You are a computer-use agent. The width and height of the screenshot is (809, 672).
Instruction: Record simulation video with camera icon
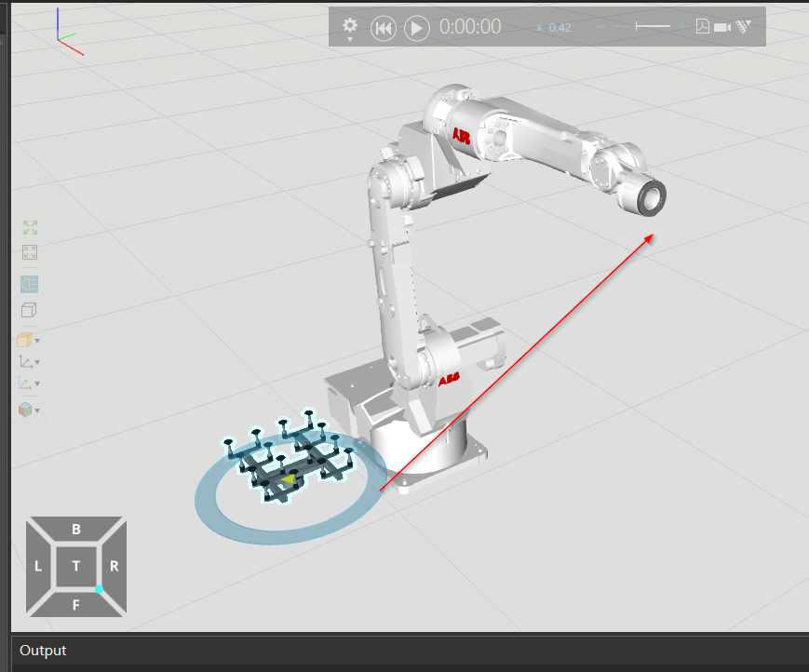coord(722,27)
